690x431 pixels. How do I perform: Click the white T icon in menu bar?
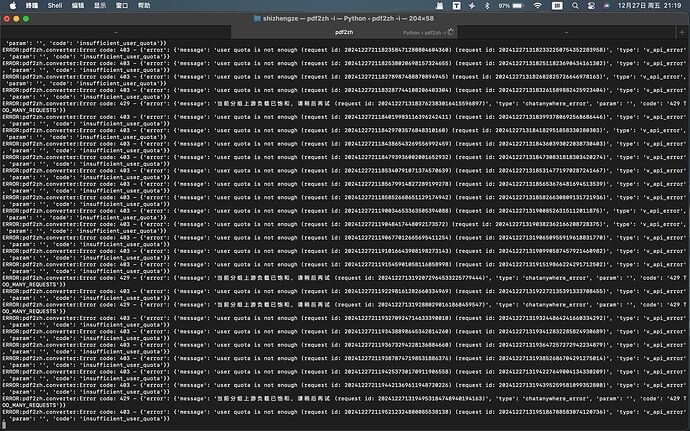(x=456, y=5)
